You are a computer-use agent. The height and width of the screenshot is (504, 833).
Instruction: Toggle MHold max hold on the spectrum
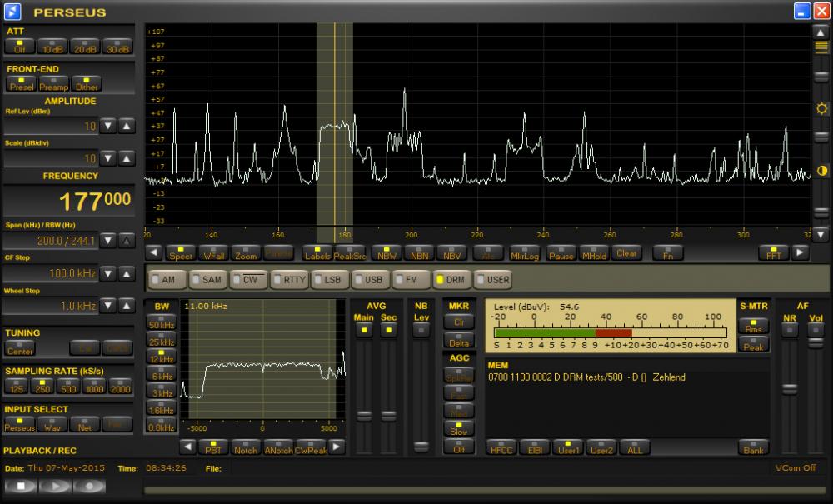594,252
